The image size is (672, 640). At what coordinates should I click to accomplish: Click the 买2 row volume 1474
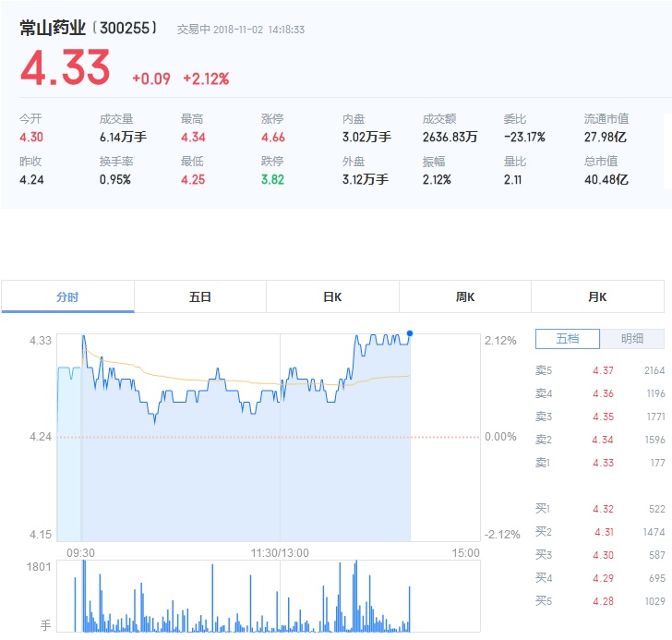654,532
